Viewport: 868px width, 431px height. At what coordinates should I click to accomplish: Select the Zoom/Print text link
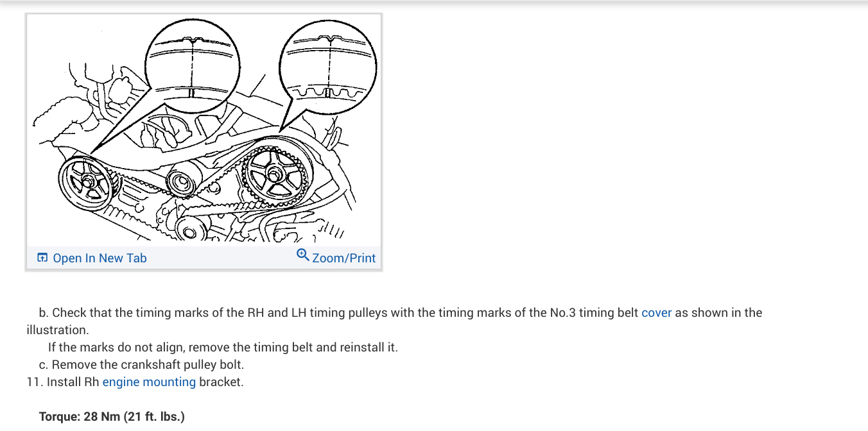[x=343, y=258]
